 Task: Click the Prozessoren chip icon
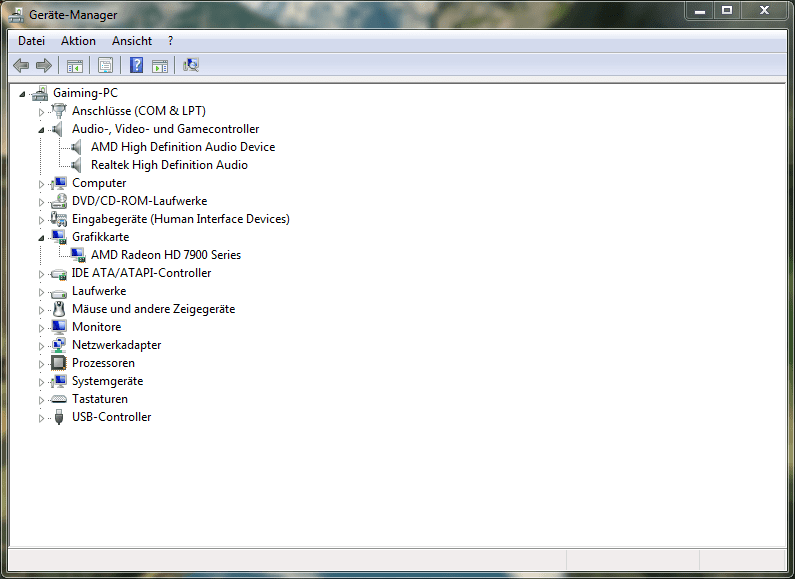[59, 363]
